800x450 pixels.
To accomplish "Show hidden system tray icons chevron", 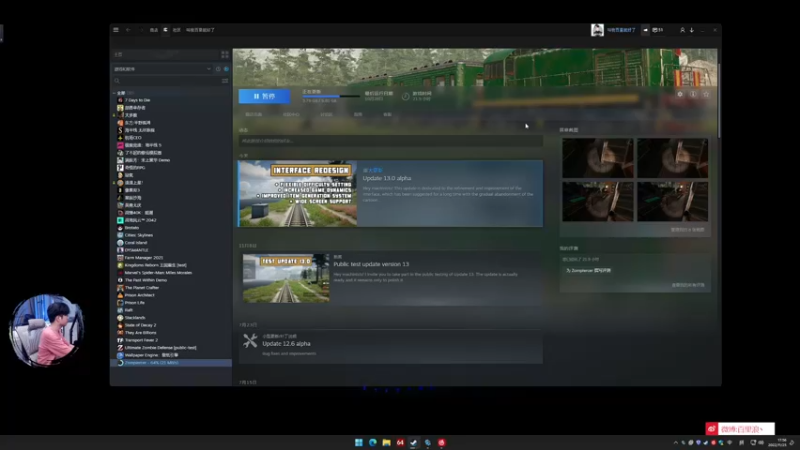I will tap(676, 442).
